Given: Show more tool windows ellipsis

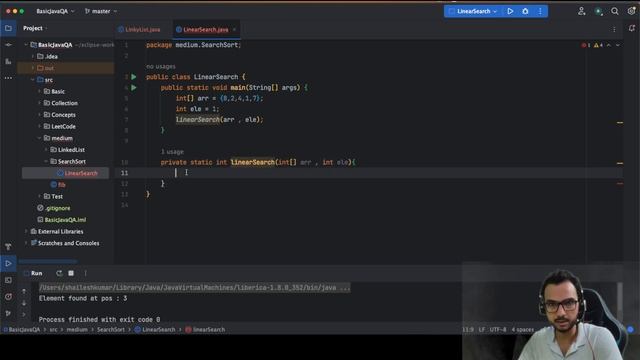Looking at the screenshot, I should [8, 78].
